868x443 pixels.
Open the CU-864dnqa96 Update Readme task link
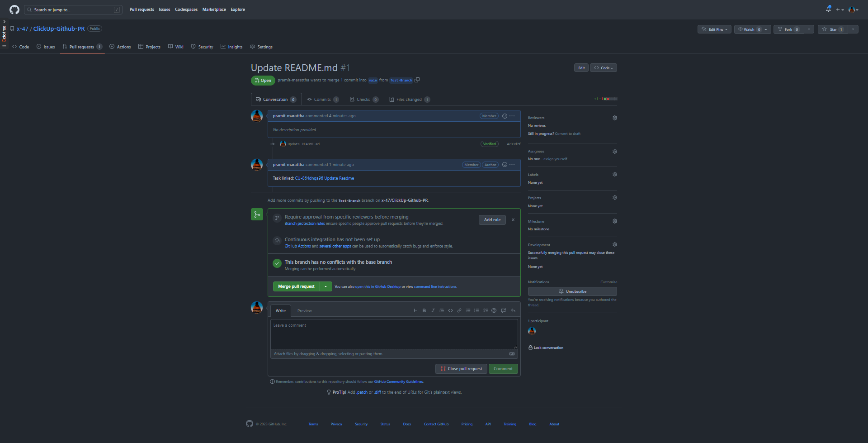[324, 178]
